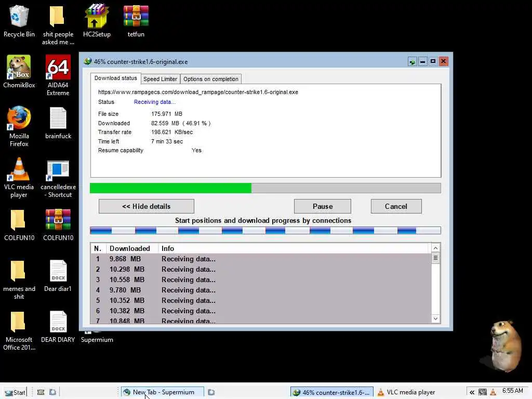Click the file size value 175.971 MB
532x399 pixels.
click(x=167, y=114)
